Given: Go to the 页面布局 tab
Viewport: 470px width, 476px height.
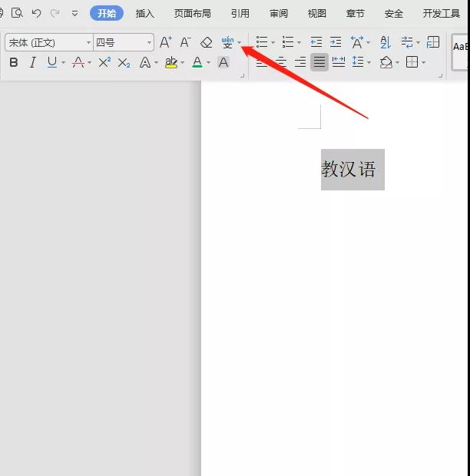Looking at the screenshot, I should pyautogui.click(x=193, y=13).
